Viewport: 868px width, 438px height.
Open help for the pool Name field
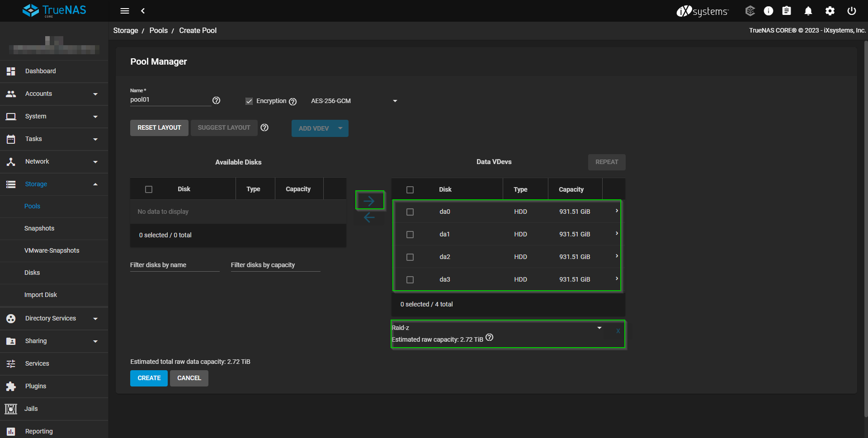tap(217, 100)
